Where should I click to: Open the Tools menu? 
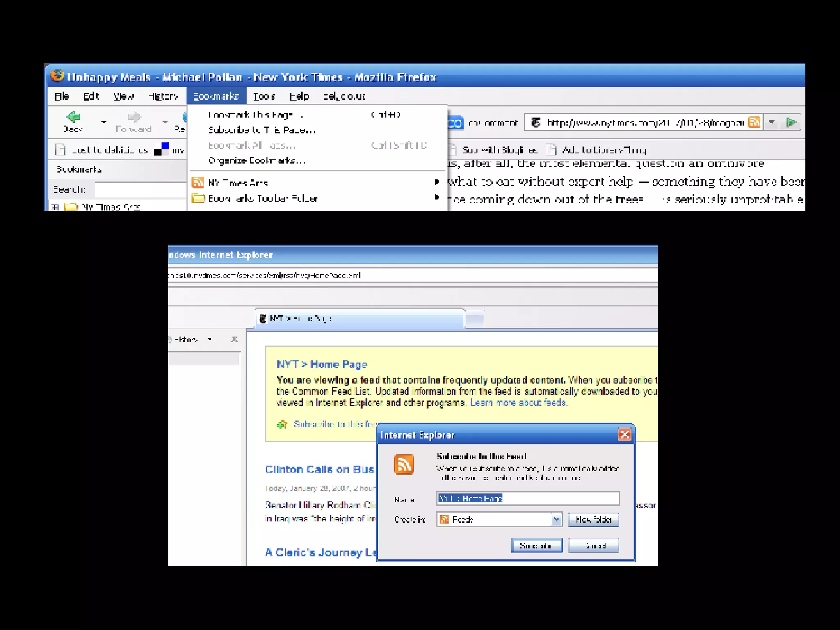tap(264, 96)
